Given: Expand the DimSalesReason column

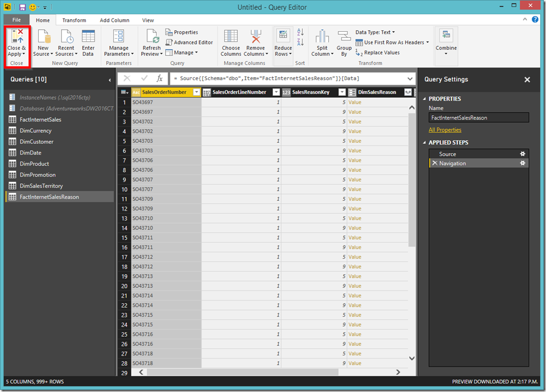Looking at the screenshot, I should (x=408, y=92).
